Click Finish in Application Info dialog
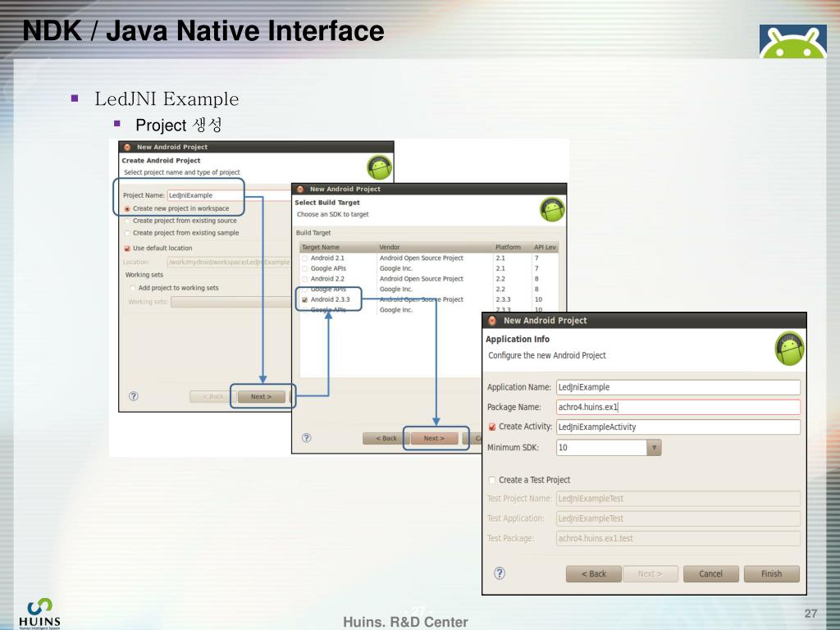 tap(771, 573)
